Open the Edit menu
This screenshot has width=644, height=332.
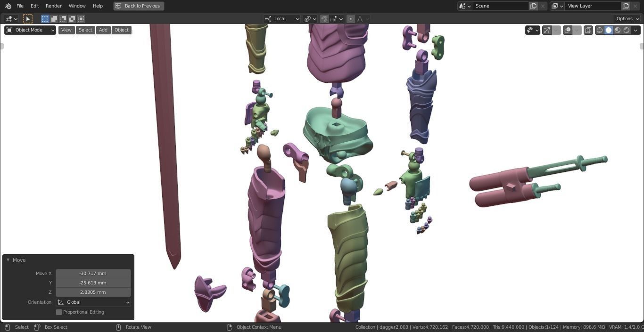pos(35,6)
